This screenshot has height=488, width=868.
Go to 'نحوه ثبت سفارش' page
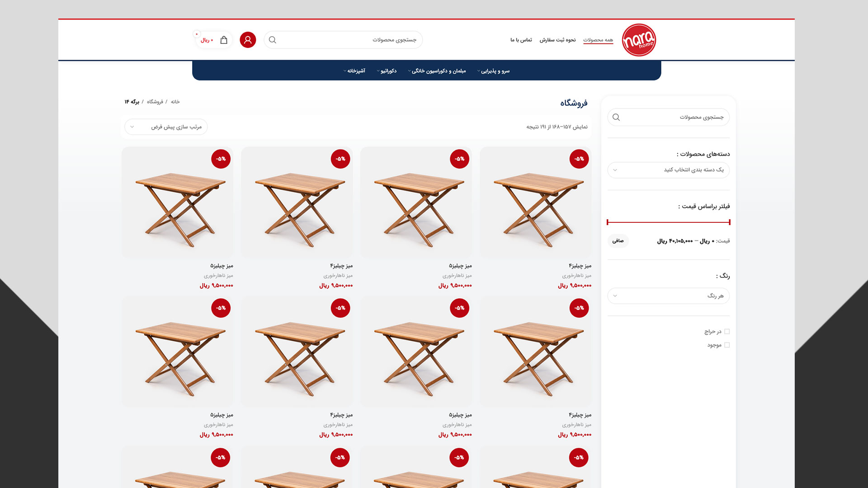(x=557, y=40)
